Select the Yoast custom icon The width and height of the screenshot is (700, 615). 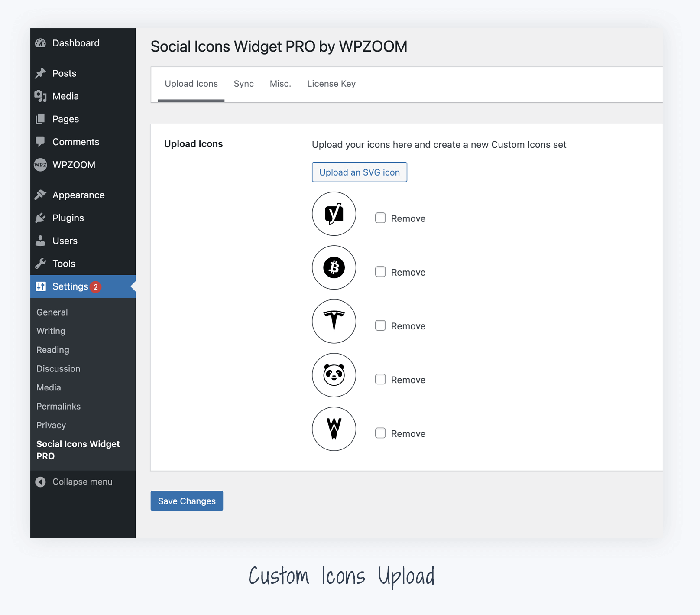[x=334, y=214]
